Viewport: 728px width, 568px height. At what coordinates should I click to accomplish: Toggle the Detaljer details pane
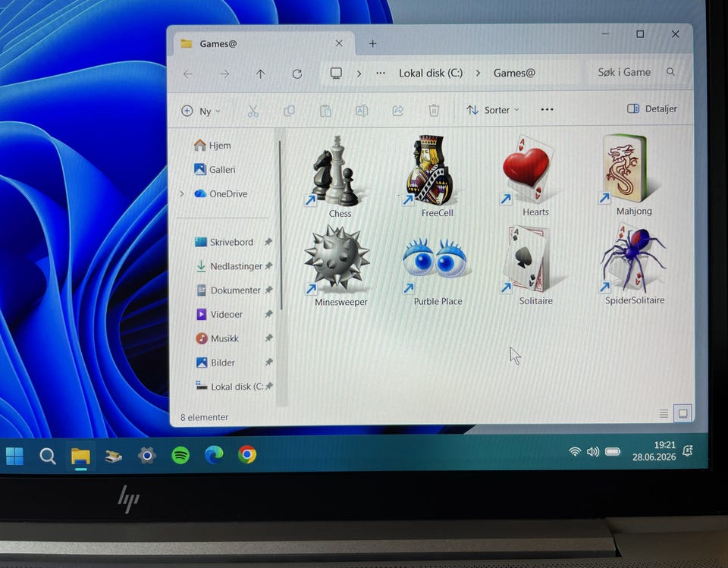(652, 108)
